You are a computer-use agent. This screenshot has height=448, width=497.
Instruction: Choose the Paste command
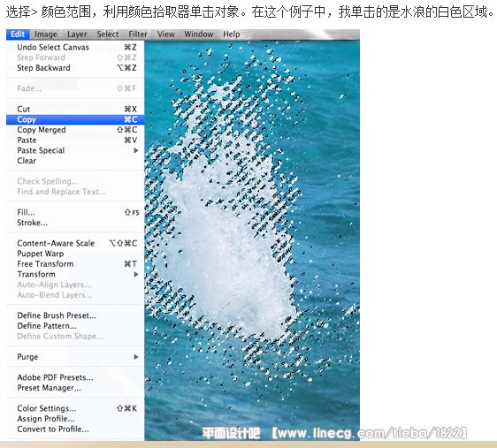pos(75,140)
